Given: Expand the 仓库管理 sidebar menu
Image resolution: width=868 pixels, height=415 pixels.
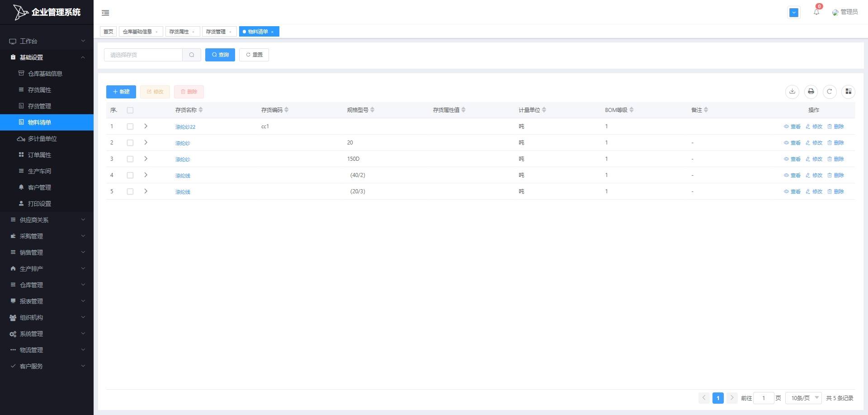Looking at the screenshot, I should (47, 285).
